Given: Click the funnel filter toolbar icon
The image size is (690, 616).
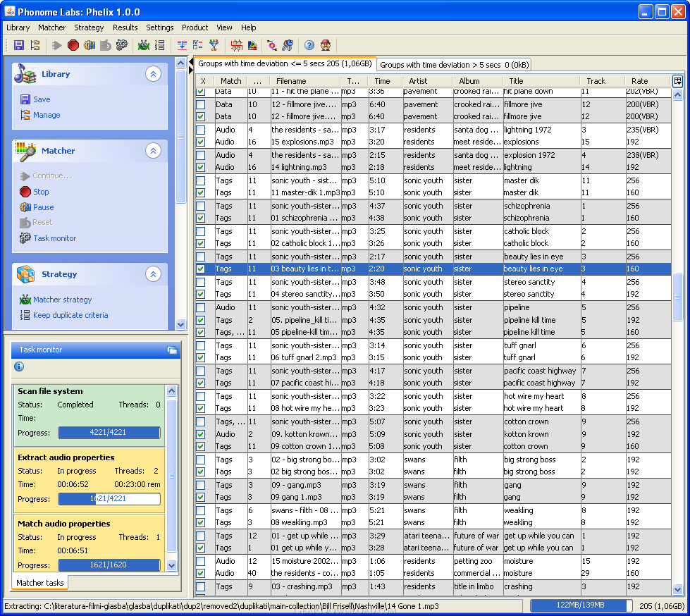Looking at the screenshot, I should point(214,45).
